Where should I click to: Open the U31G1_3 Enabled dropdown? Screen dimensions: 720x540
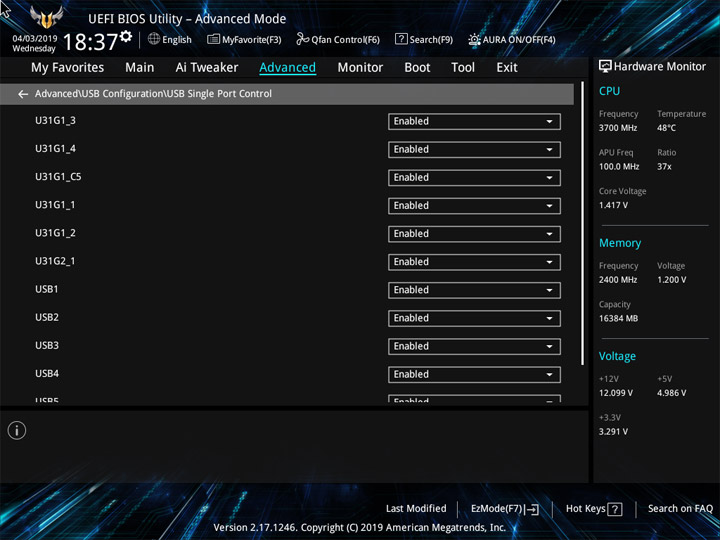[474, 121]
